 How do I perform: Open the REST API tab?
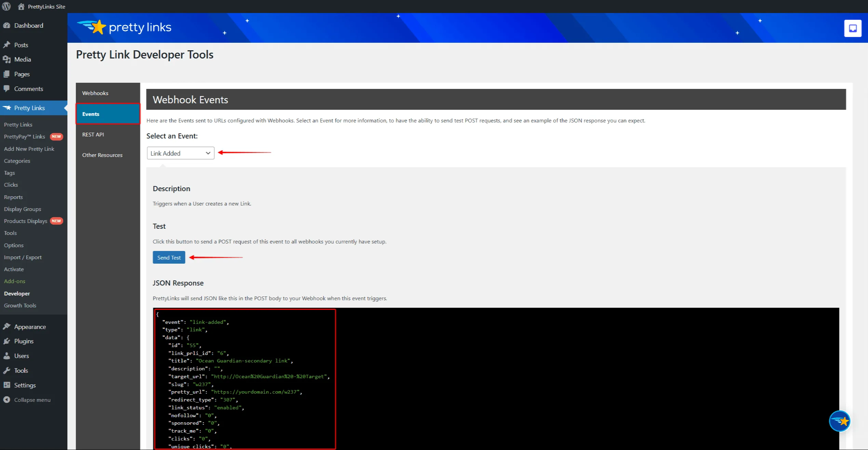[x=93, y=134]
